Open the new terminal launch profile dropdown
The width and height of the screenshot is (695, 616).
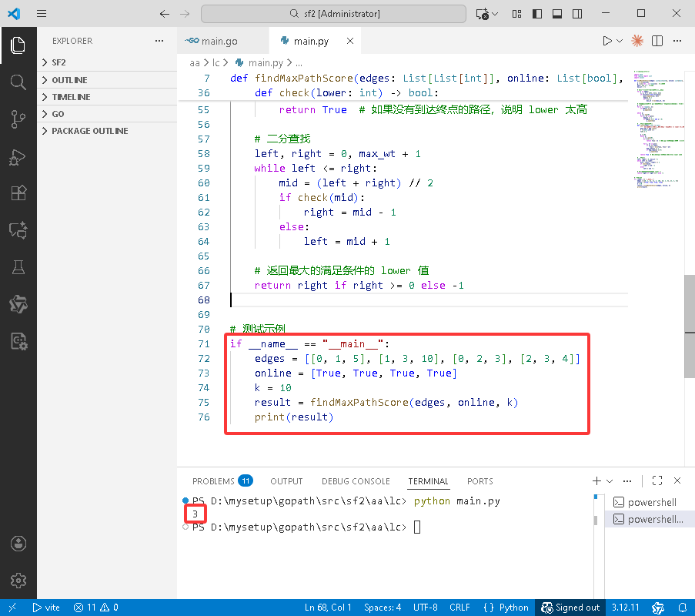coord(610,480)
